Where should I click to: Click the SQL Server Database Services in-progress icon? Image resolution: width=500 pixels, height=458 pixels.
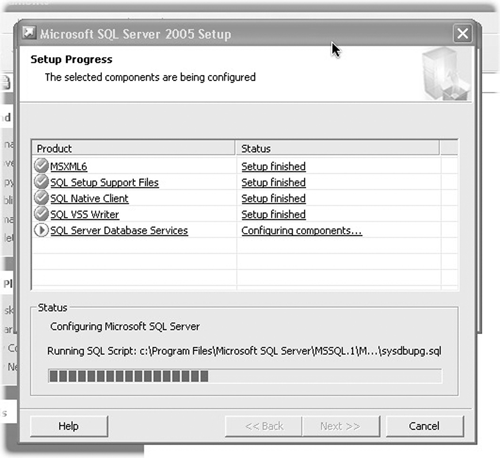tap(41, 230)
